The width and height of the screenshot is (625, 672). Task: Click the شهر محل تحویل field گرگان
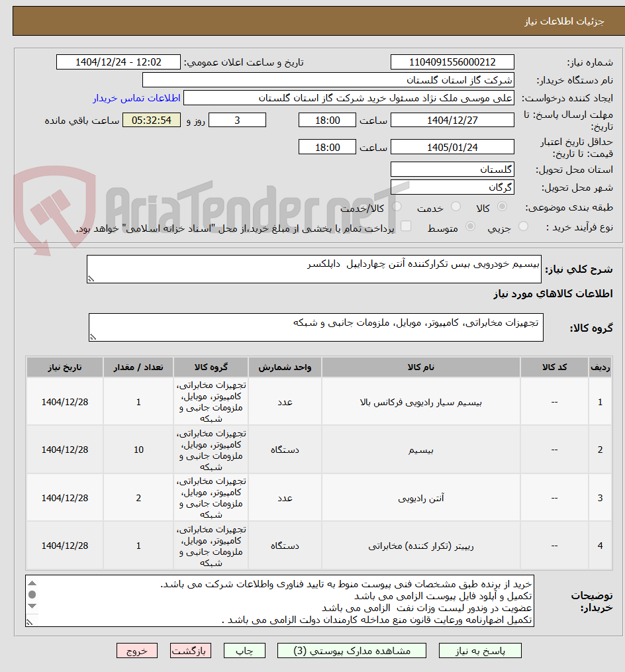point(452,187)
